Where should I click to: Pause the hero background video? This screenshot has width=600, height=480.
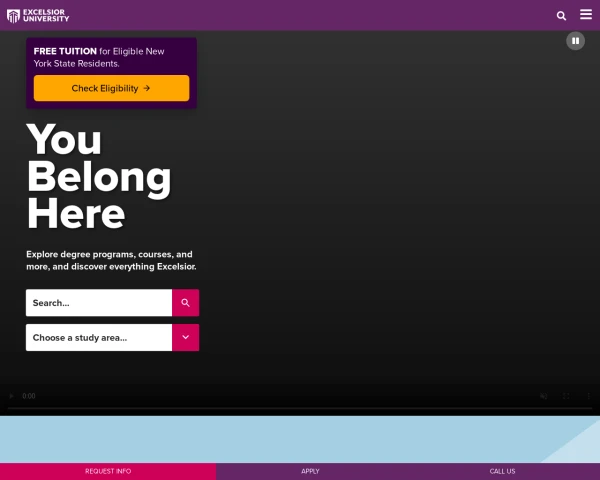point(575,41)
